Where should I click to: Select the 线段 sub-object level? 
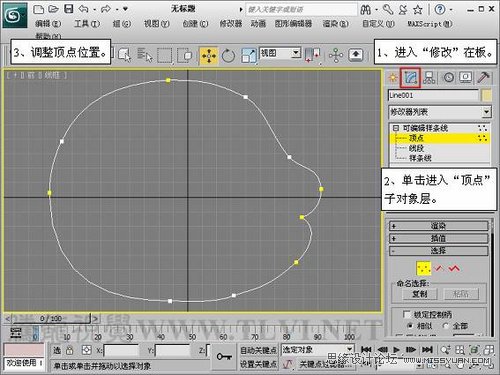[417, 148]
